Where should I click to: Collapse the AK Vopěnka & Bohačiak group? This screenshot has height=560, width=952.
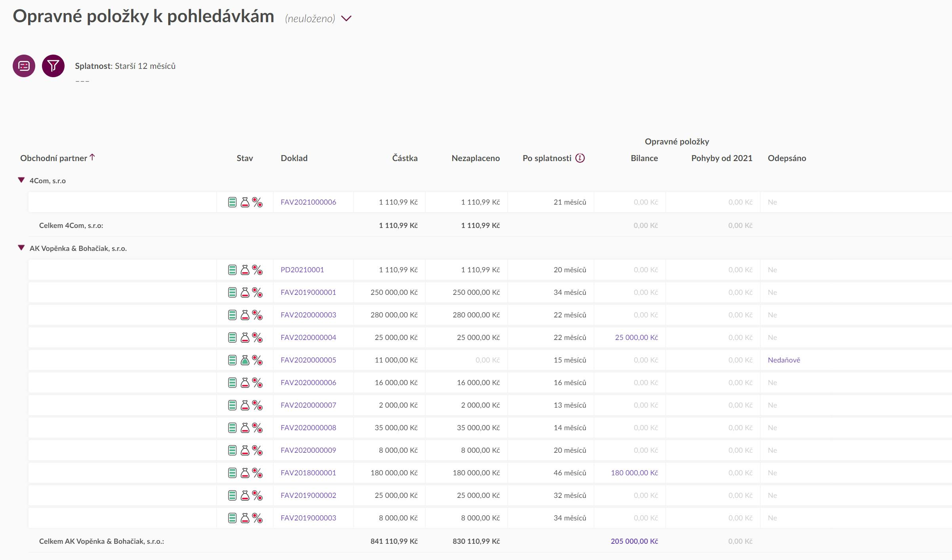click(21, 248)
